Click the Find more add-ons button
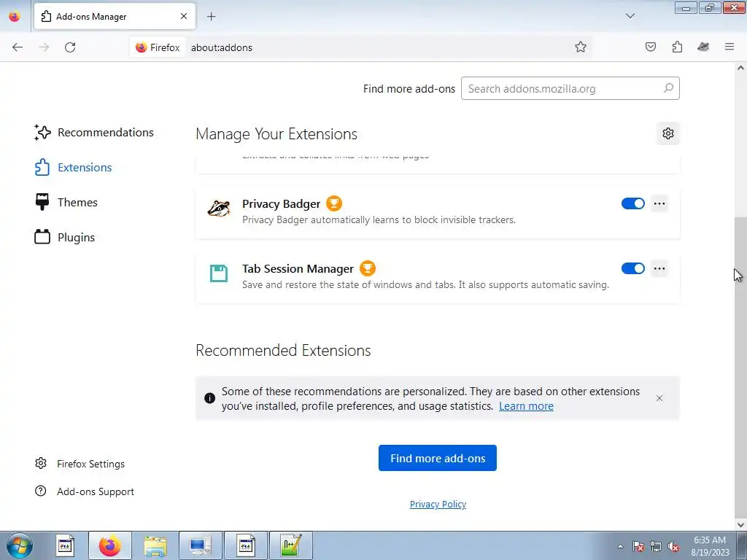The image size is (747, 560). point(438,458)
